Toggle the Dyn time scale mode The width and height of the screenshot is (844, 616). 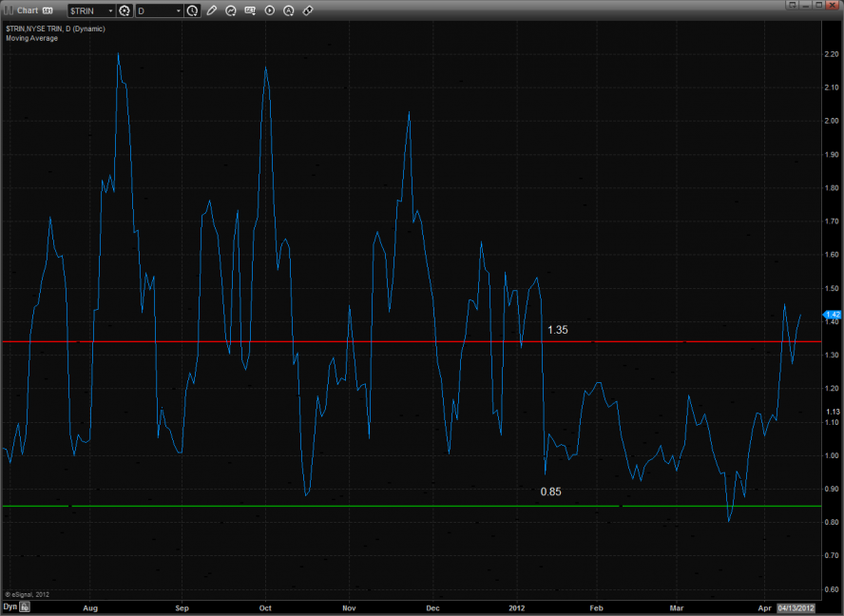10,606
